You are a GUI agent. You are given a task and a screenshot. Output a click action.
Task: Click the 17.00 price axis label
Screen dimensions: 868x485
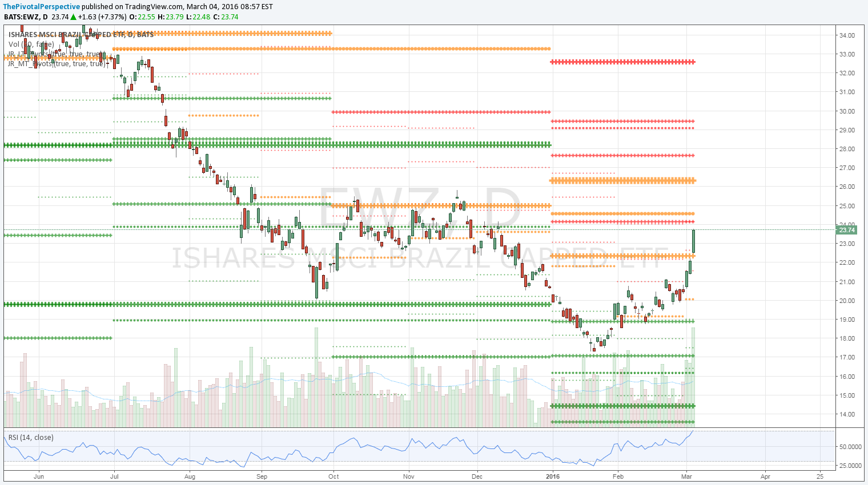click(847, 357)
